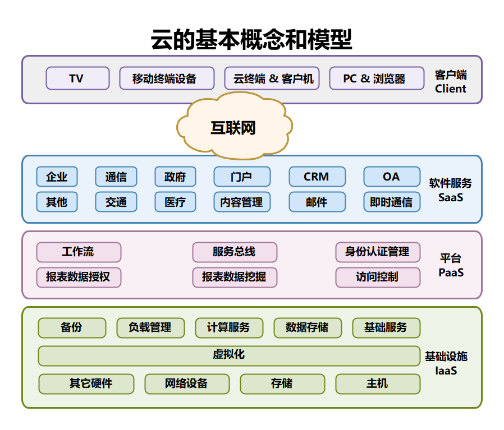Click the 数据存储 capacity block
The height and width of the screenshot is (430, 504).
click(x=308, y=328)
